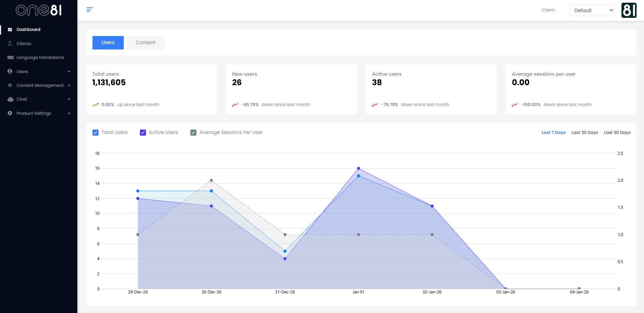The width and height of the screenshot is (644, 313).
Task: Select the Users tab
Action: coord(108,43)
